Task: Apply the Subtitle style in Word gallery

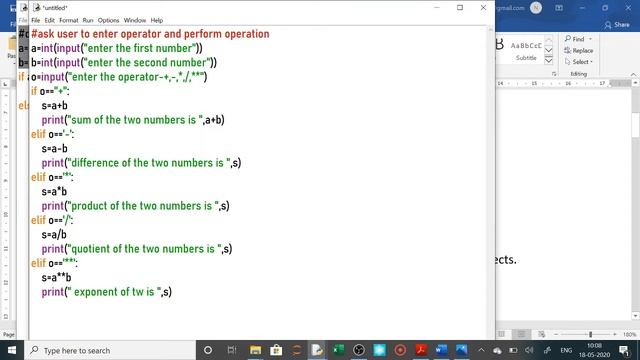Action: pyautogui.click(x=526, y=51)
